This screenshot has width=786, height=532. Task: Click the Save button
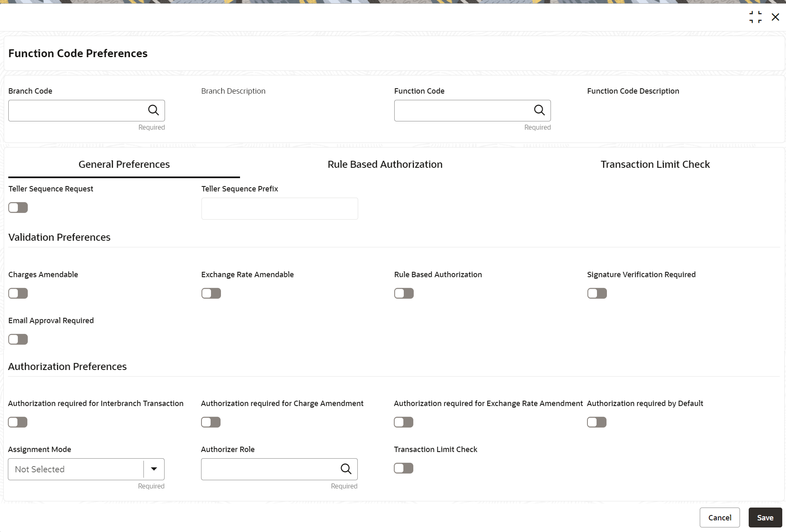[x=765, y=517]
